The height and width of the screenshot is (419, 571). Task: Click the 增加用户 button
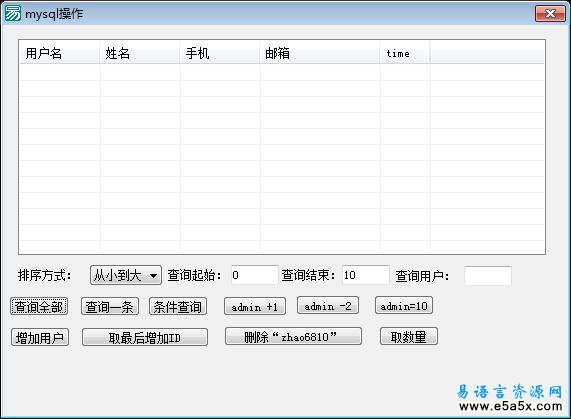click(40, 337)
